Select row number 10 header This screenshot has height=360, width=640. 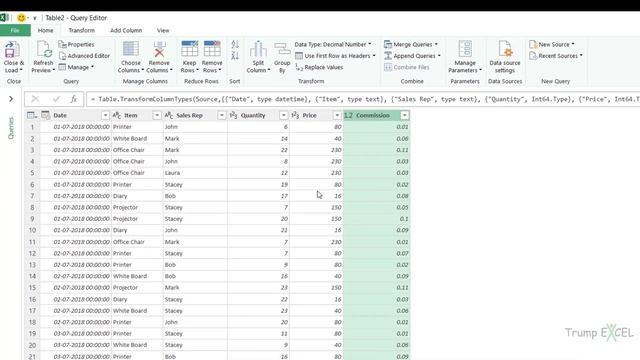click(x=32, y=230)
